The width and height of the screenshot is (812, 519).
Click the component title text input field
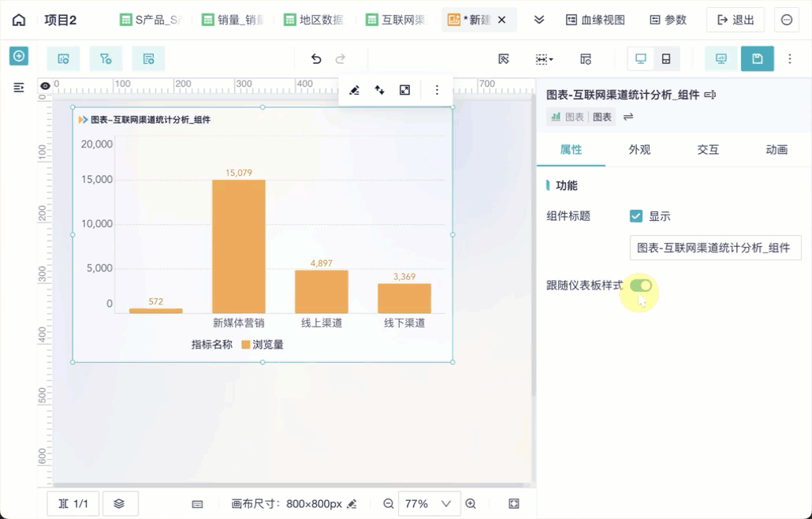(714, 247)
